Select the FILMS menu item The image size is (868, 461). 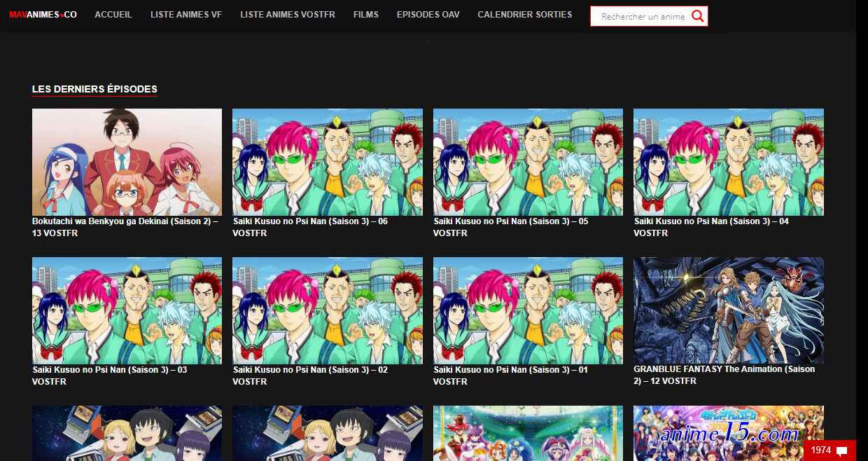(x=366, y=15)
